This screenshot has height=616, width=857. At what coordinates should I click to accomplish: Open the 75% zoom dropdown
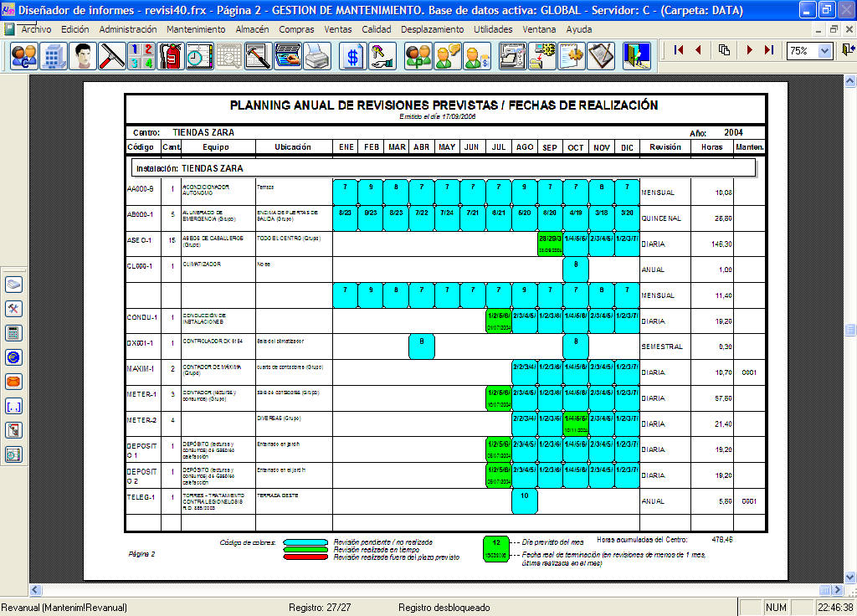824,51
